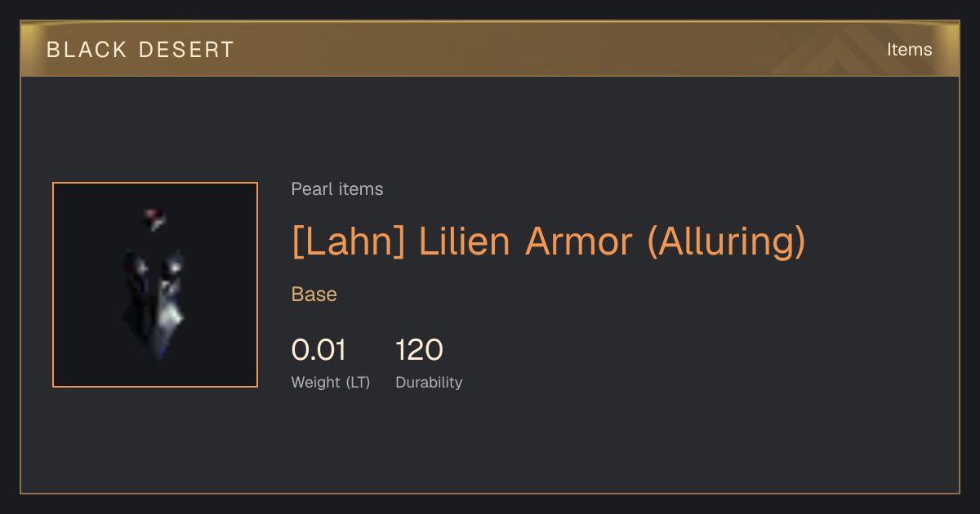Screen dimensions: 980x514
Task: Click empty dark card area below stats
Action: [x=490, y=445]
